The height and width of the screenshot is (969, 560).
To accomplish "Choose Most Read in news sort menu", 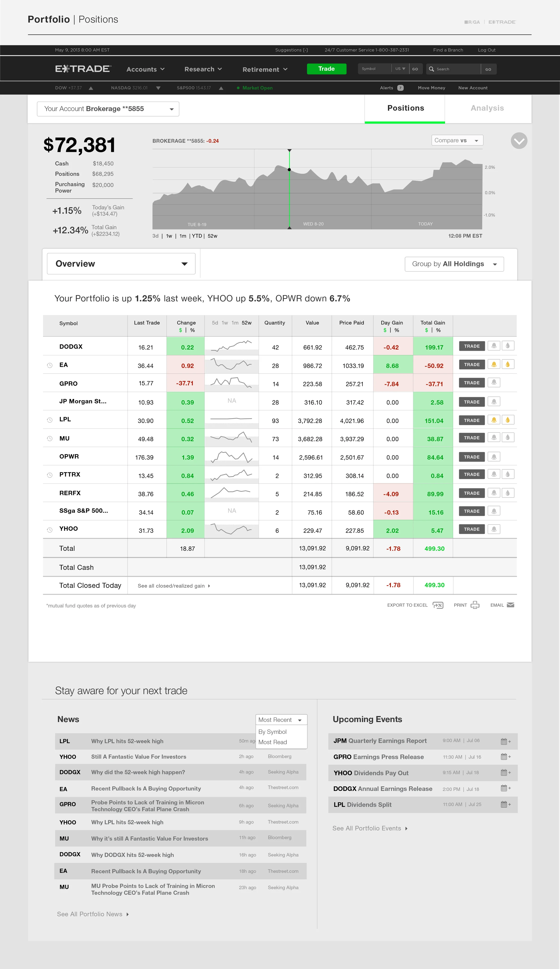I will [273, 742].
